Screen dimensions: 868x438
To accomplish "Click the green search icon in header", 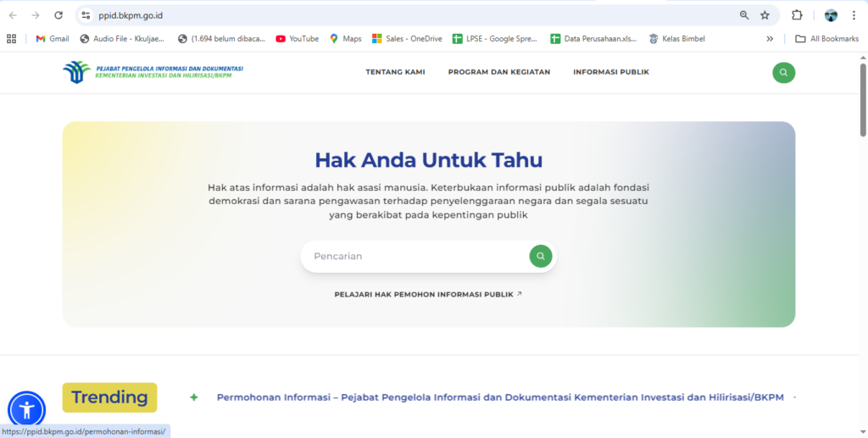I will click(x=783, y=72).
